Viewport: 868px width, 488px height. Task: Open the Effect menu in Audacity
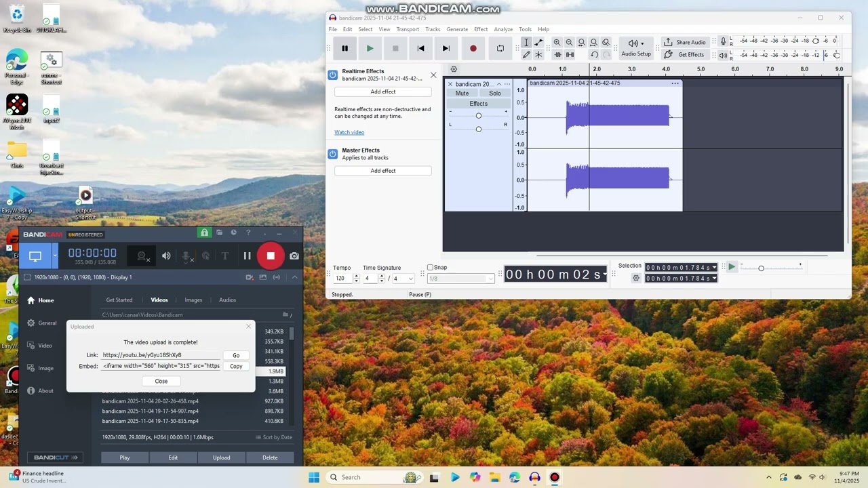coord(481,29)
